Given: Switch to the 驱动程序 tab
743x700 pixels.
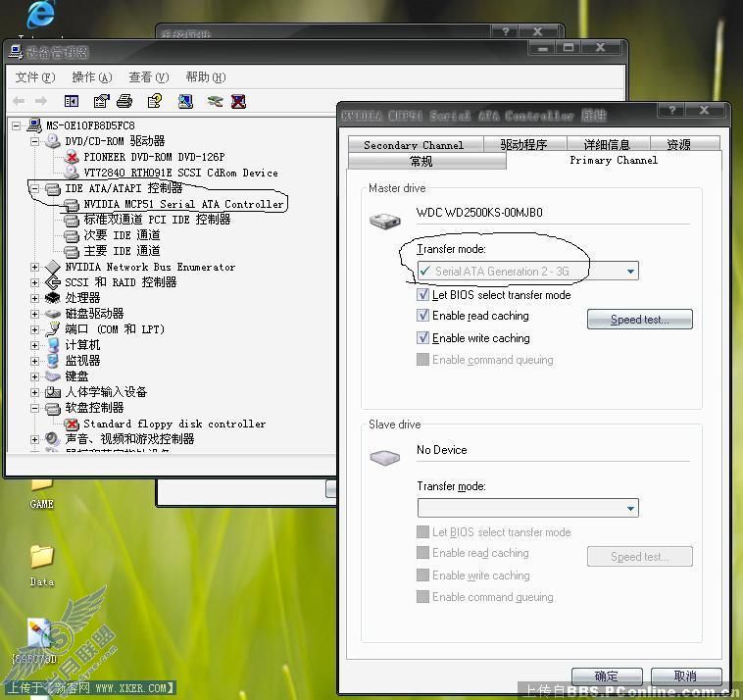Looking at the screenshot, I should click(524, 144).
